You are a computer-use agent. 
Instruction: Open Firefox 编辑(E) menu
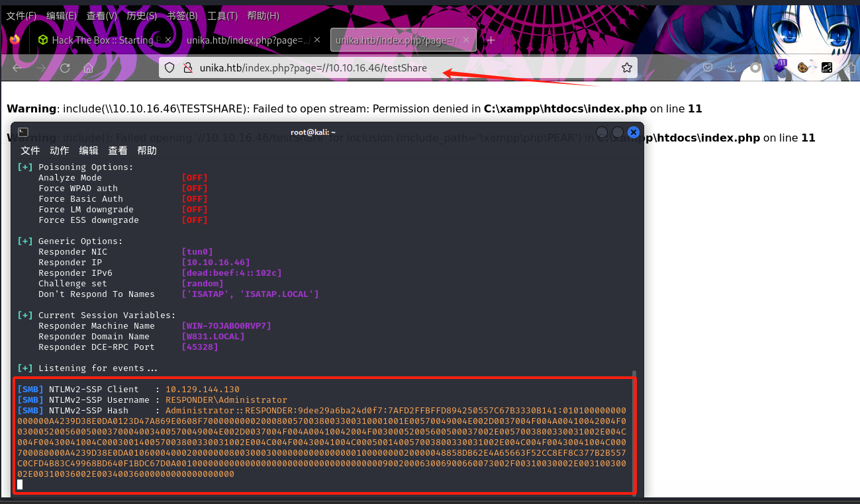pos(62,15)
